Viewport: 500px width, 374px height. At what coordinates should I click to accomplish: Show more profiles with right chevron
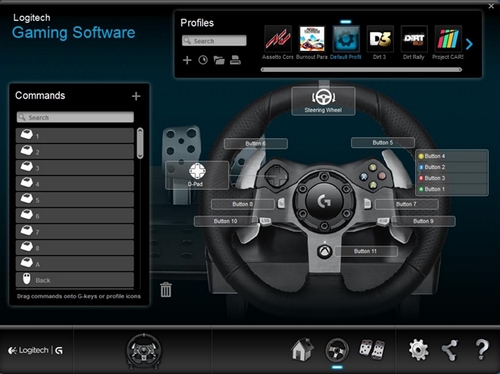point(469,44)
